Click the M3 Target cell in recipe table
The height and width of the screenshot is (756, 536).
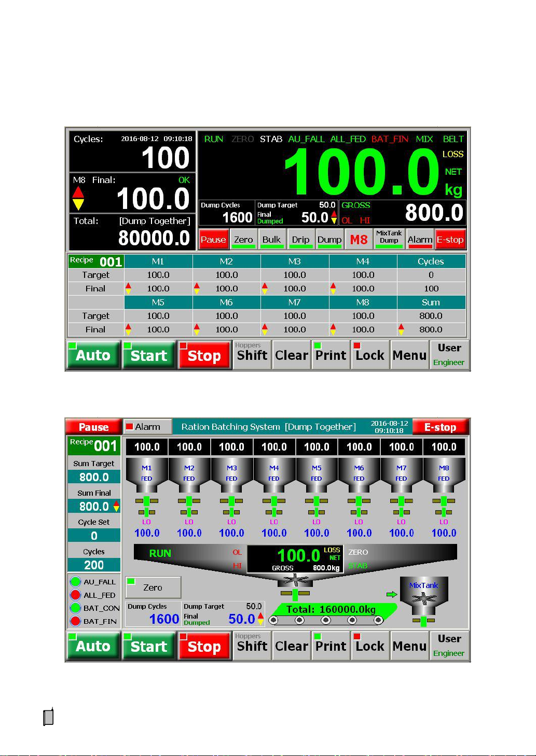(294, 275)
